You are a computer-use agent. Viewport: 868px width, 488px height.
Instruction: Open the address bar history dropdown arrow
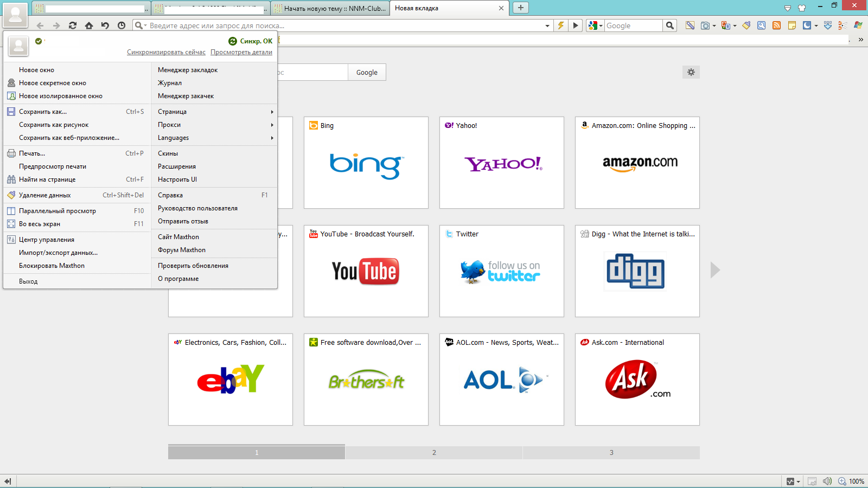coord(547,25)
